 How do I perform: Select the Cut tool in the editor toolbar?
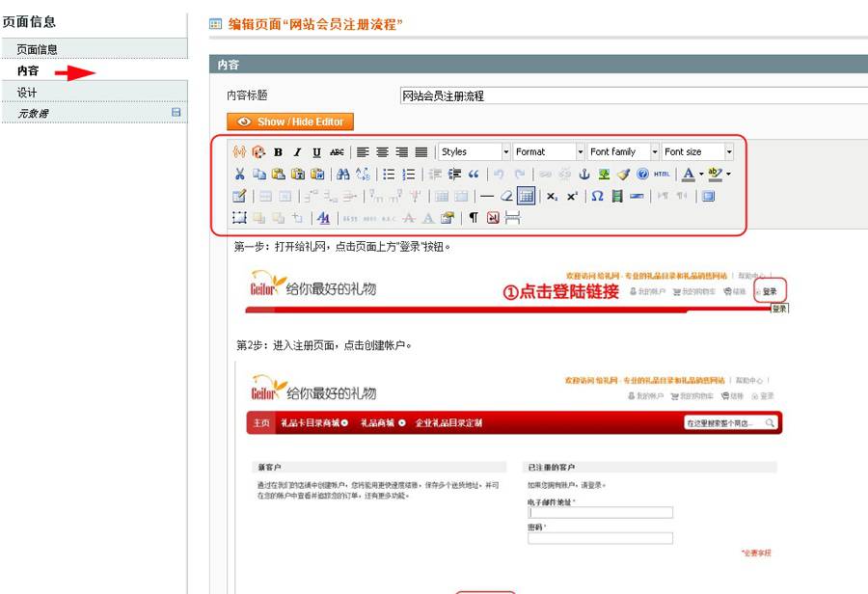[239, 174]
